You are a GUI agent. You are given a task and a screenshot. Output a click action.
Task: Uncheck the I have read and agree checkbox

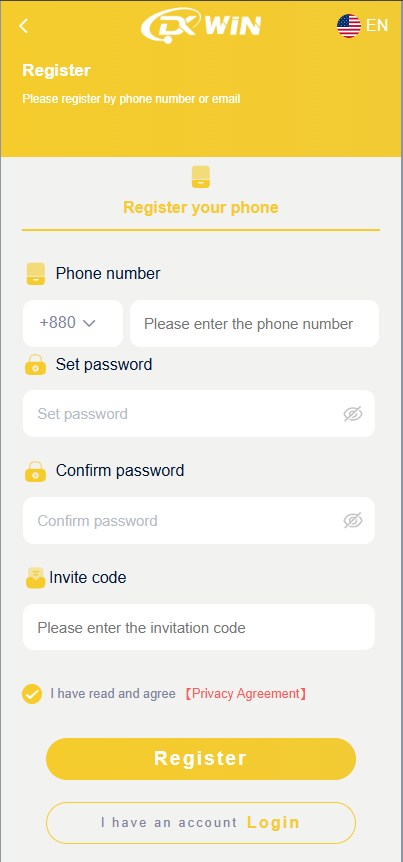(x=32, y=694)
